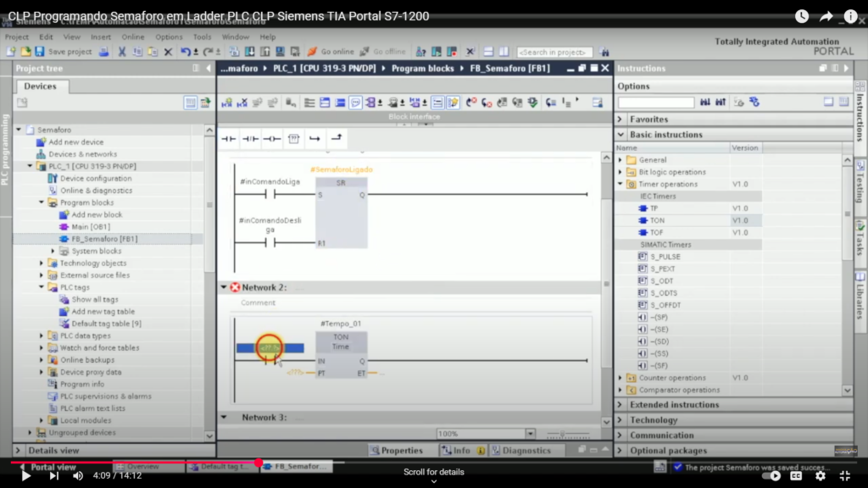Play the video
This screenshot has height=488, width=868.
(25, 475)
